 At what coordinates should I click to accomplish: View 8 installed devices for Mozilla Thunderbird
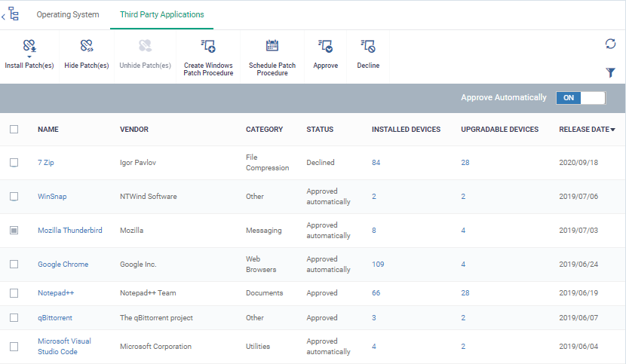(x=374, y=231)
